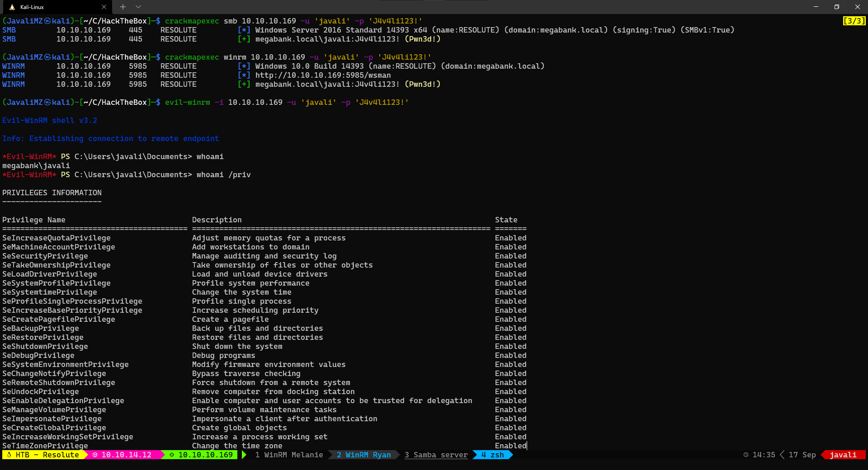Click the SeMachineAccountPrivilege entry
868x470 pixels.
coord(58,247)
